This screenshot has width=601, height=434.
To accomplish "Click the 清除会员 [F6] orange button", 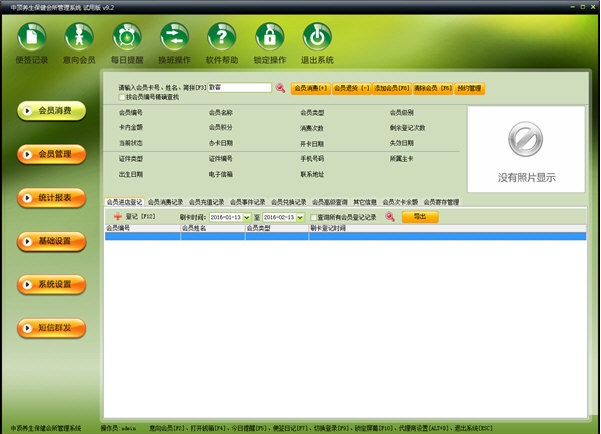I will click(433, 88).
